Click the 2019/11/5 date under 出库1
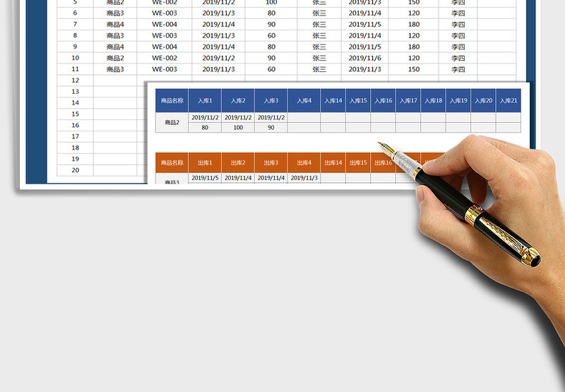 (205, 178)
